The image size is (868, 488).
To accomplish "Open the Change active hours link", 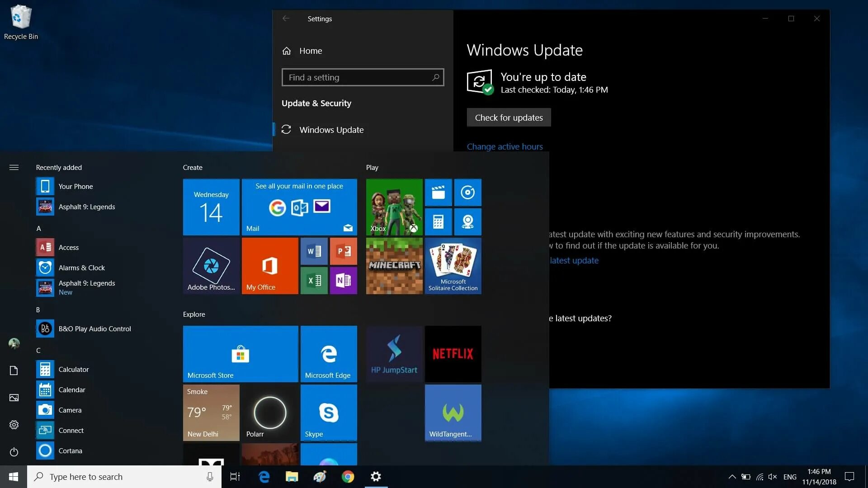I will 505,146.
